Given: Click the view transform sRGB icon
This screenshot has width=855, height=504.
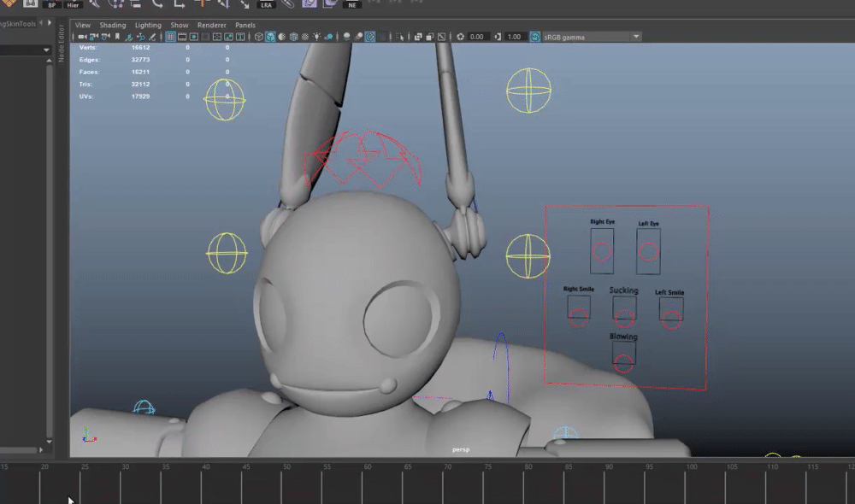Looking at the screenshot, I should click(535, 37).
